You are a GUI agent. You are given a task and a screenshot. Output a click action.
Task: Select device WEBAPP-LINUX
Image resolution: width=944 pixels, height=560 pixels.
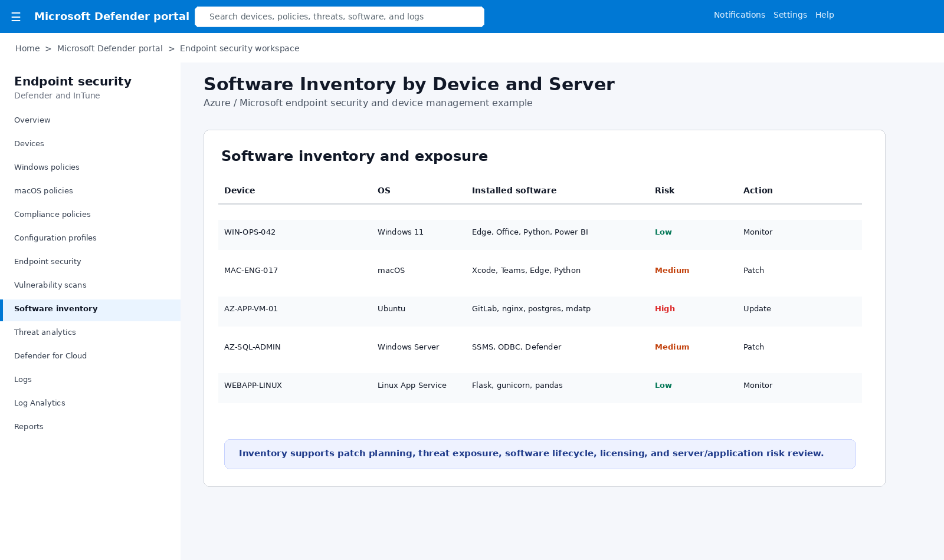point(253,386)
